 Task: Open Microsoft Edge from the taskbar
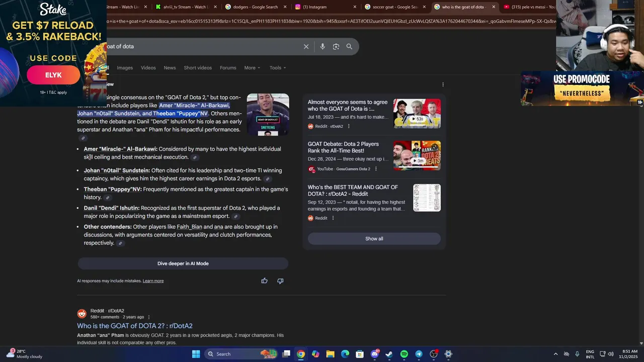(x=345, y=354)
